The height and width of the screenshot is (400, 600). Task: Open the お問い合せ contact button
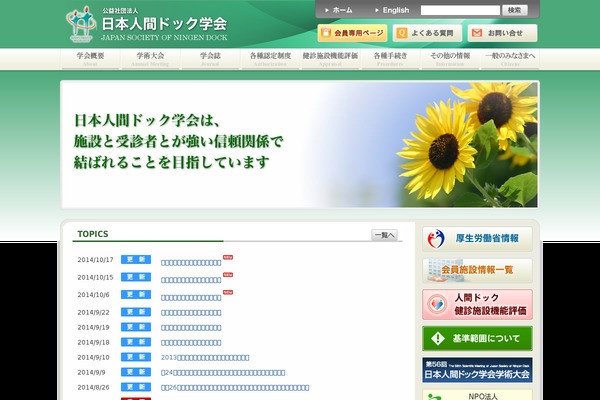pyautogui.click(x=502, y=33)
